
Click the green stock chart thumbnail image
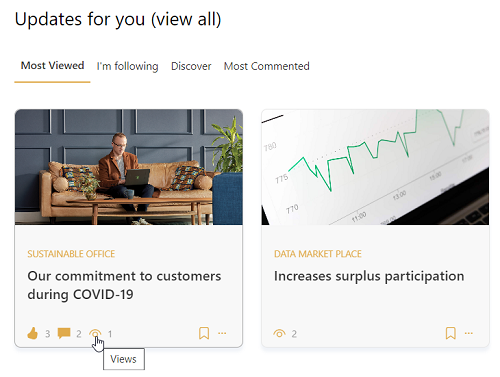[375, 167]
